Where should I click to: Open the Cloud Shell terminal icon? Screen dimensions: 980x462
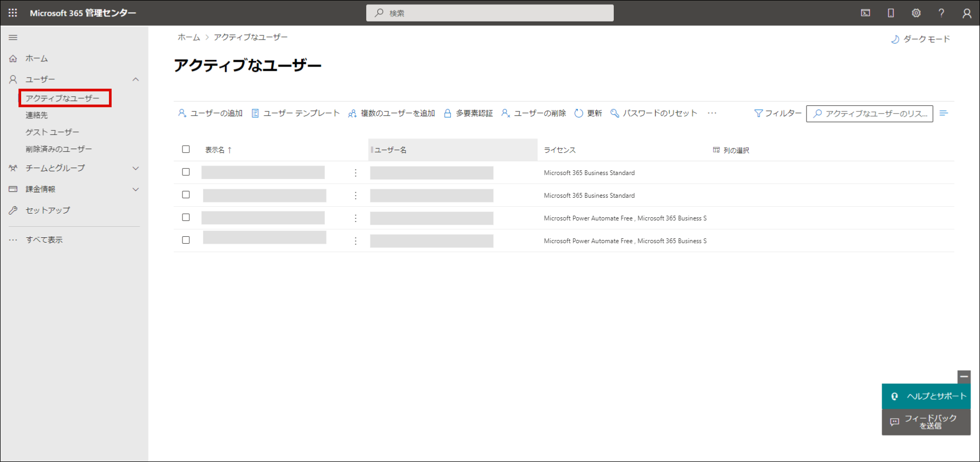[865, 13]
